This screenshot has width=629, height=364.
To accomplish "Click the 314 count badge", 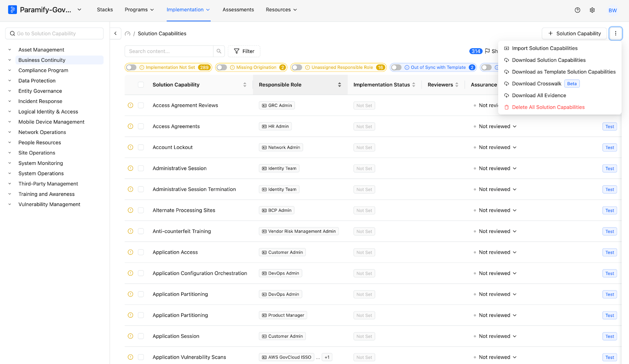I will (476, 51).
